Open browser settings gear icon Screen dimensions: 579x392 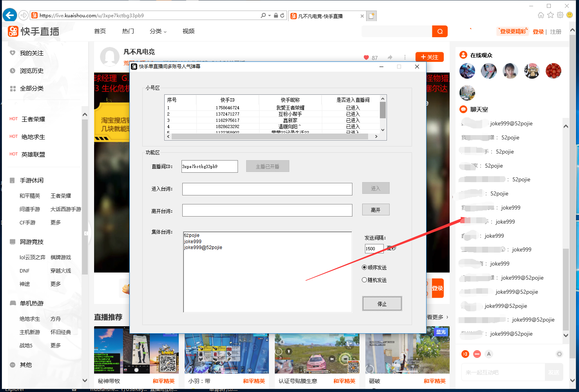click(x=560, y=15)
